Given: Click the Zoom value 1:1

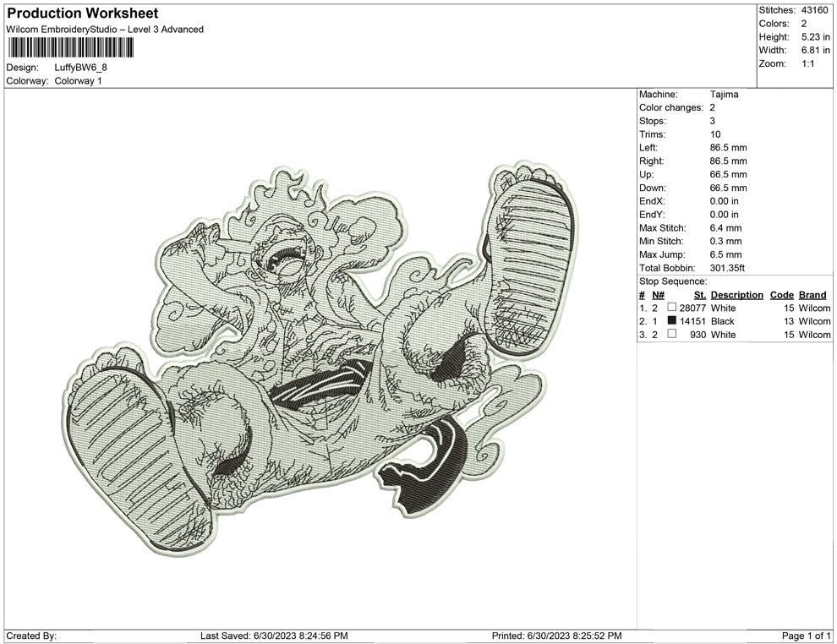Looking at the screenshot, I should point(807,63).
